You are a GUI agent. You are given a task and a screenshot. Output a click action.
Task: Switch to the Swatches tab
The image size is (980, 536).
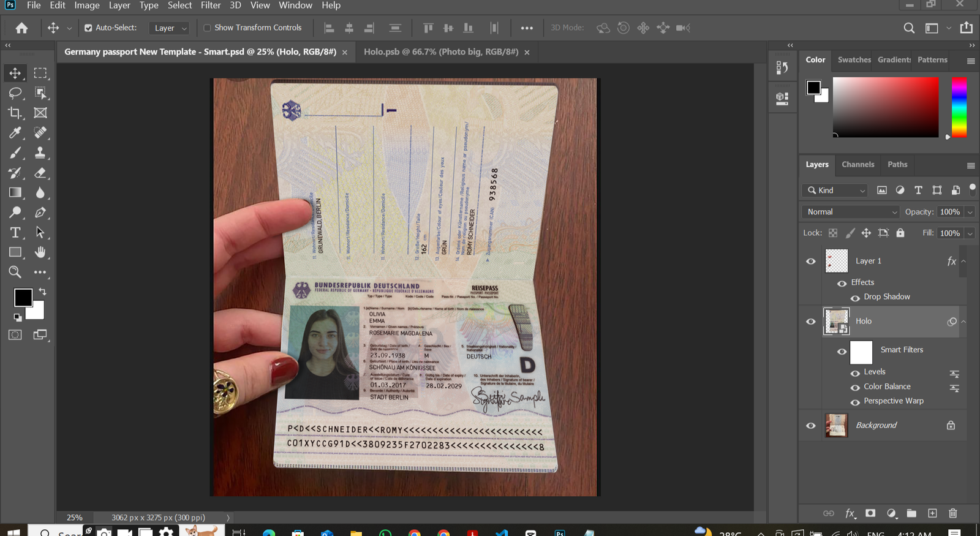854,59
